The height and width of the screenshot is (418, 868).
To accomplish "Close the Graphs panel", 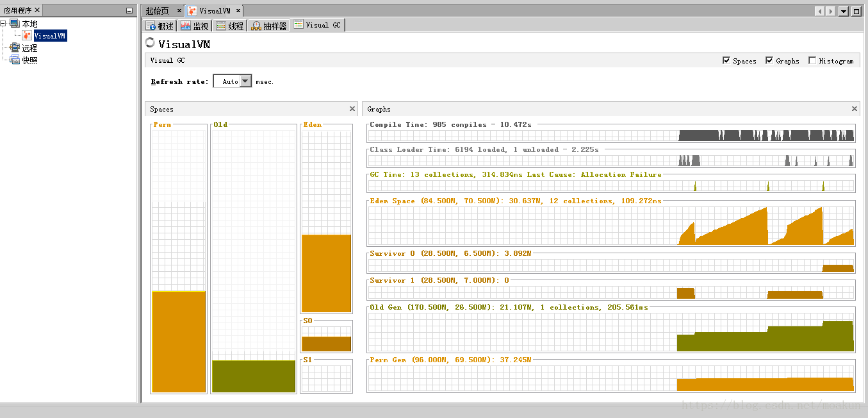I will [x=854, y=109].
